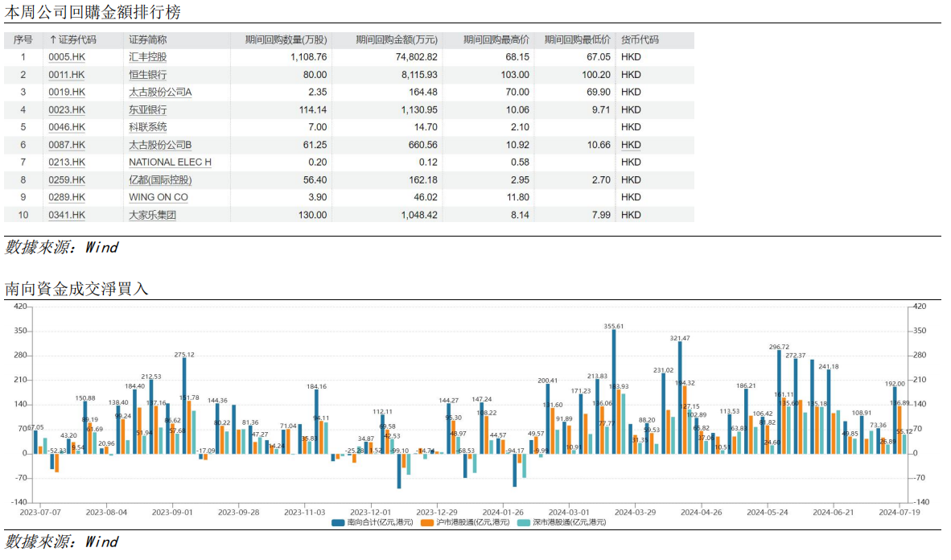
Task: Toggle the 沪市港股通(亿元,港元) legend label
Action: pos(473,522)
